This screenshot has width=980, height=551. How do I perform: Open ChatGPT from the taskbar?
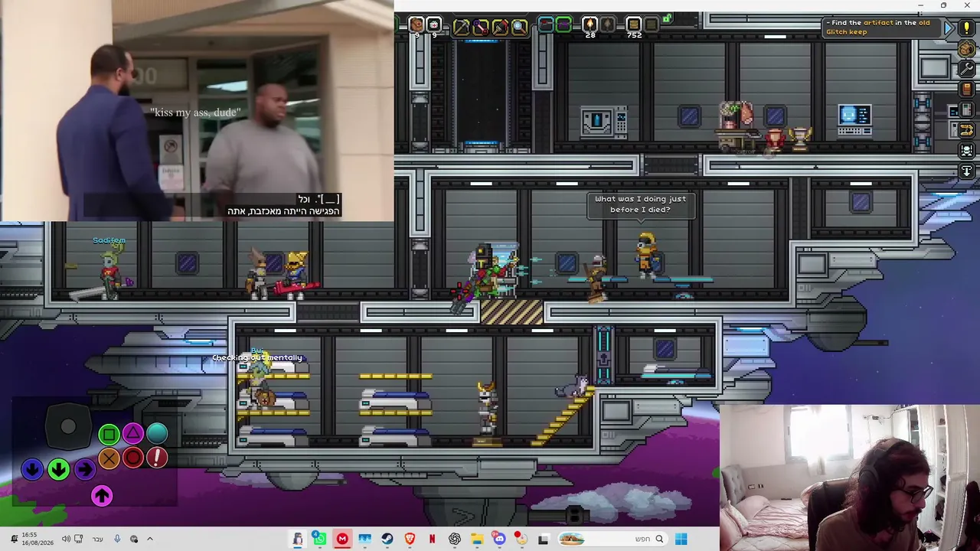click(x=455, y=540)
